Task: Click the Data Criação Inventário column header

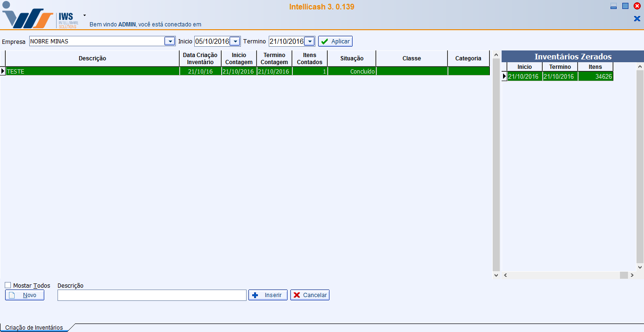Action: pos(200,58)
